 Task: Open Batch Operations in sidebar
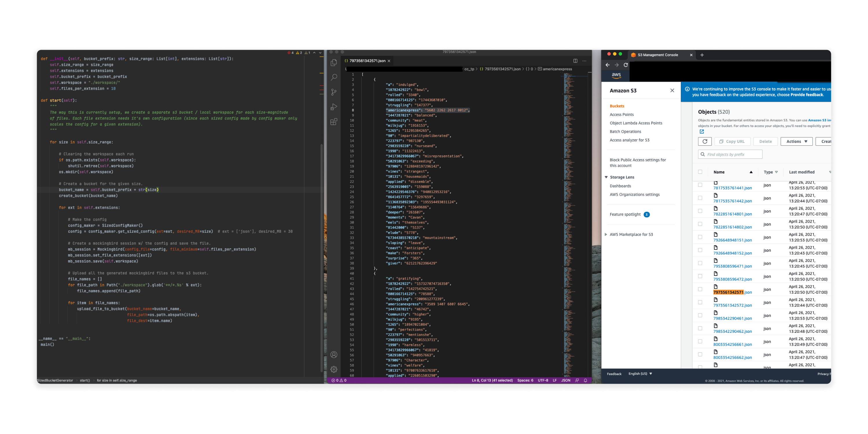click(x=625, y=132)
